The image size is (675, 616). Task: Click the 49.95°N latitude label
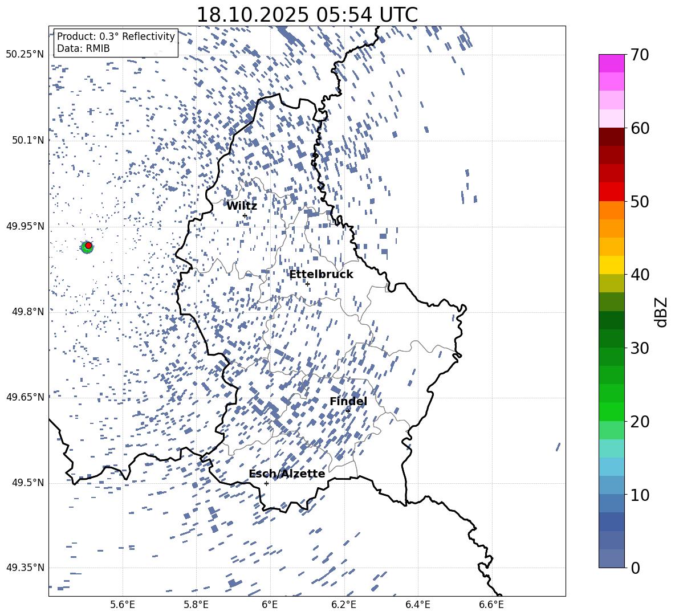coord(25,226)
